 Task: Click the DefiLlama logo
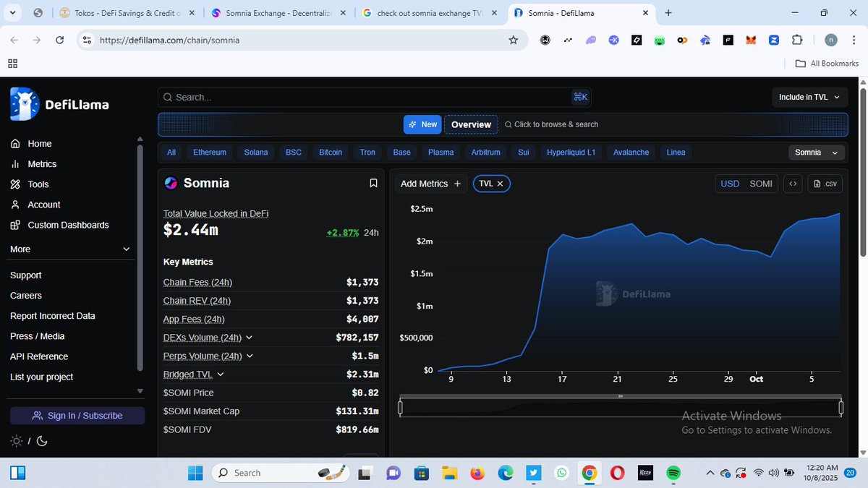click(x=59, y=104)
